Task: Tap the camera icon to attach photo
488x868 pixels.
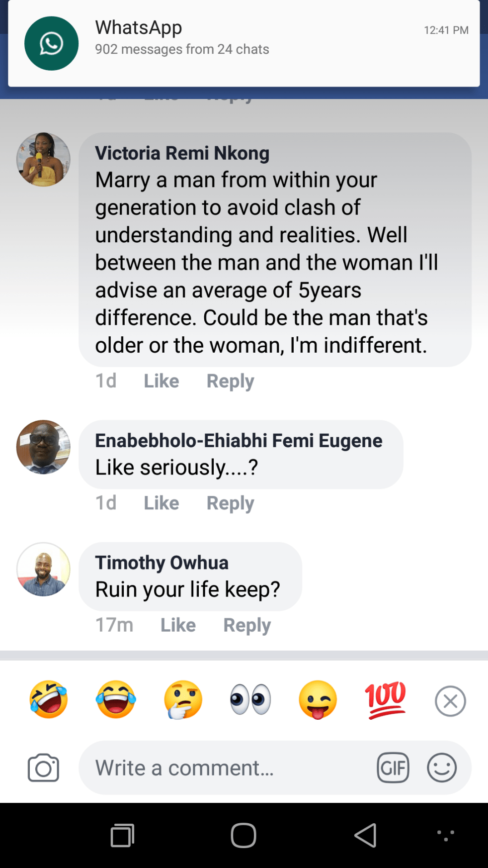Action: [x=43, y=768]
